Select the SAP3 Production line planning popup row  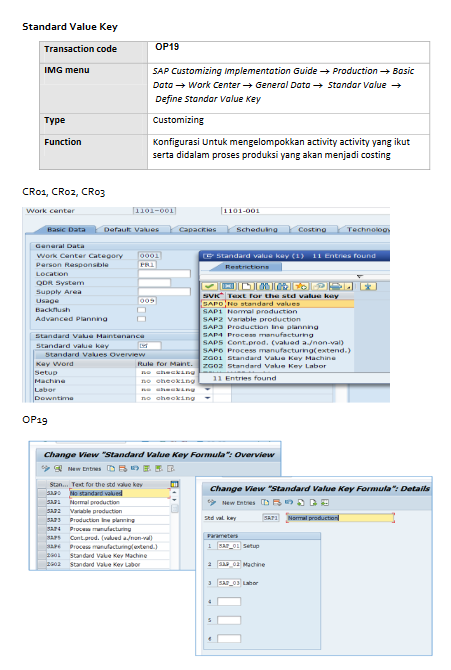pos(277,327)
